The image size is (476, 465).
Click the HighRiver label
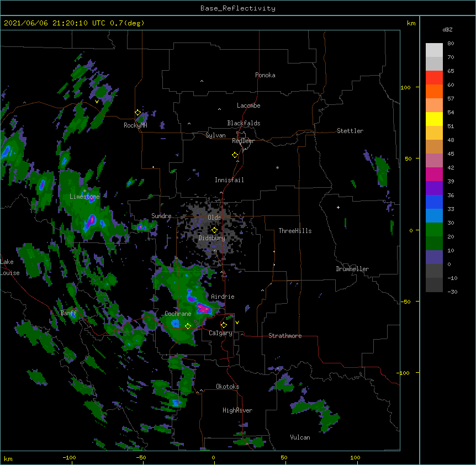237,410
